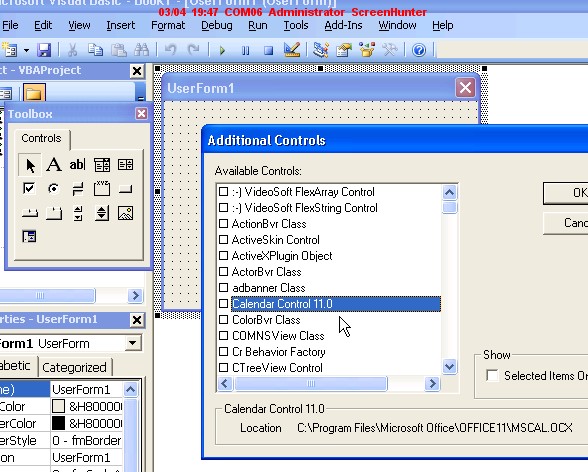The width and height of the screenshot is (588, 472).
Task: Select SpinButton control in Toolbox
Action: (102, 213)
